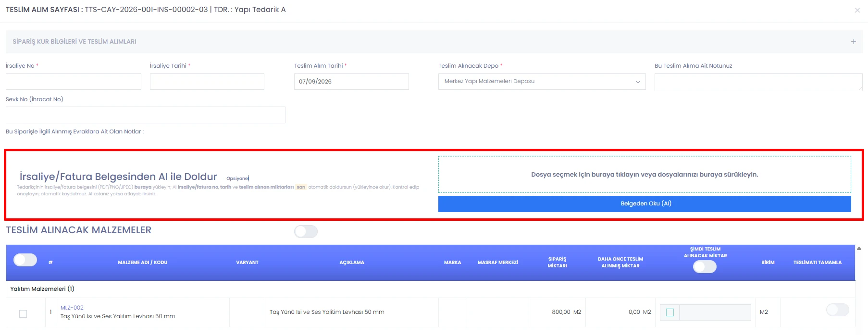This screenshot has height=335, width=868.
Task: Toggle switch beside Teslim Alınacak Malzemeler heading
Action: coord(306,231)
